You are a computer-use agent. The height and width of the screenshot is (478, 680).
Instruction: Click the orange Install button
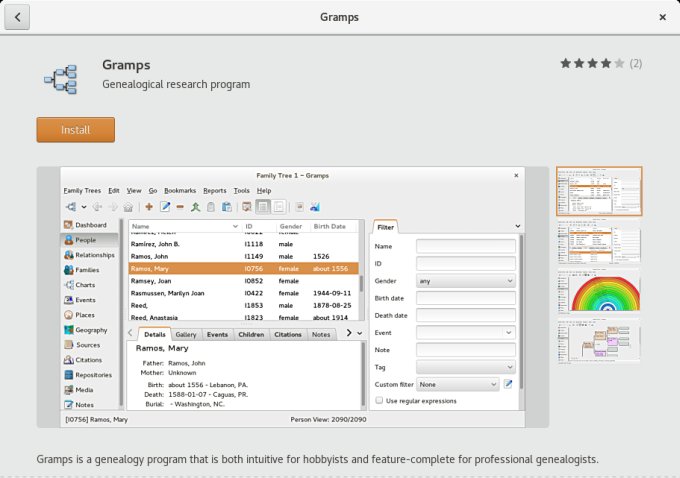[75, 130]
